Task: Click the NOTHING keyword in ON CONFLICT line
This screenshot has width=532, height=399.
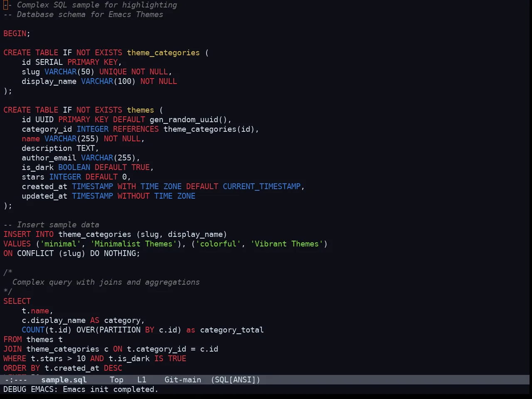Action: [x=120, y=254]
